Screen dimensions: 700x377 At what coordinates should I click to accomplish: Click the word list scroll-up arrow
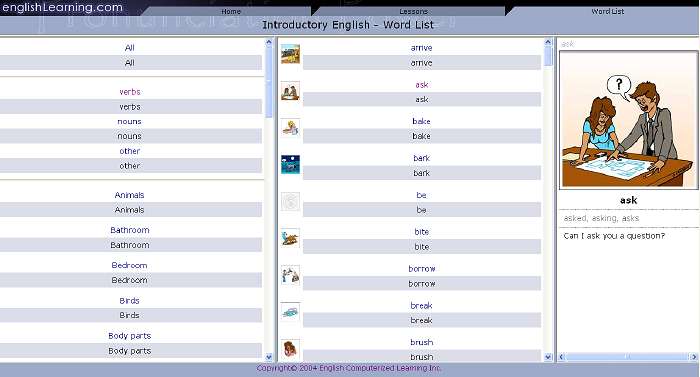pyautogui.click(x=548, y=42)
